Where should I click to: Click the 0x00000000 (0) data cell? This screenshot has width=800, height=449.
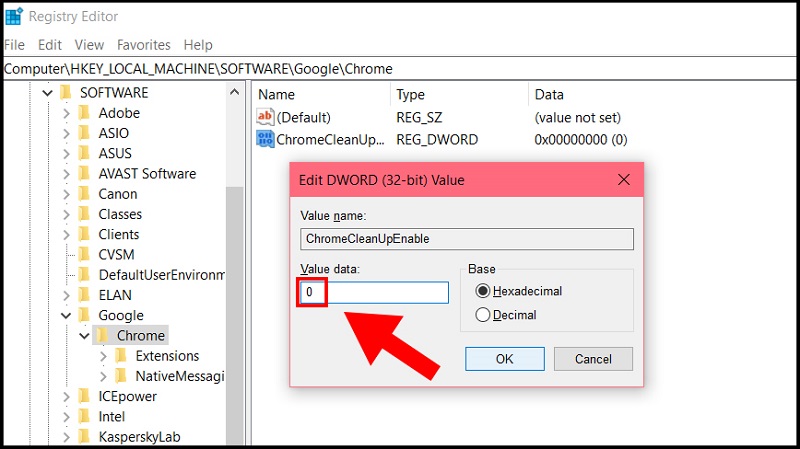pyautogui.click(x=581, y=139)
